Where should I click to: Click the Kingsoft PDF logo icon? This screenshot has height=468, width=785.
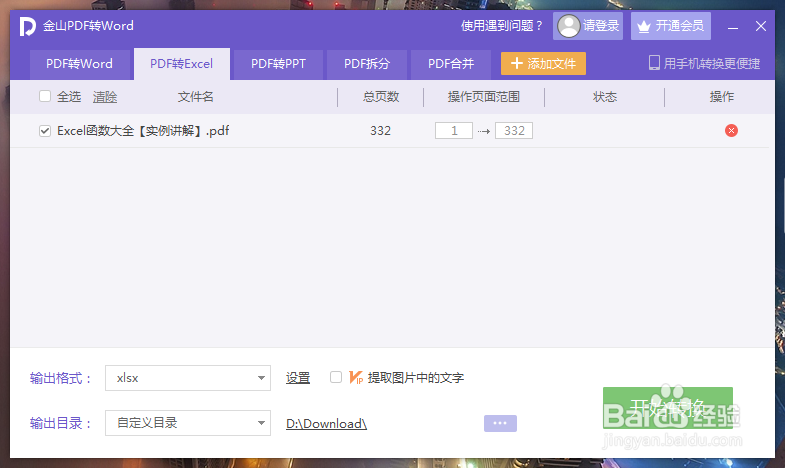pos(28,26)
